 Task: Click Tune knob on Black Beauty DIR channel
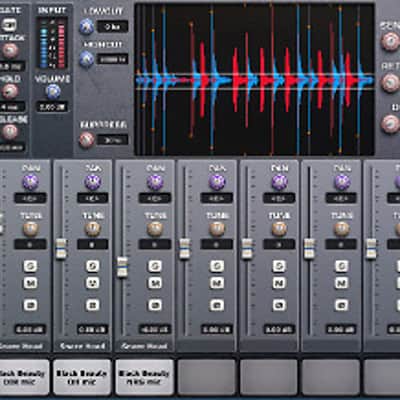31,229
